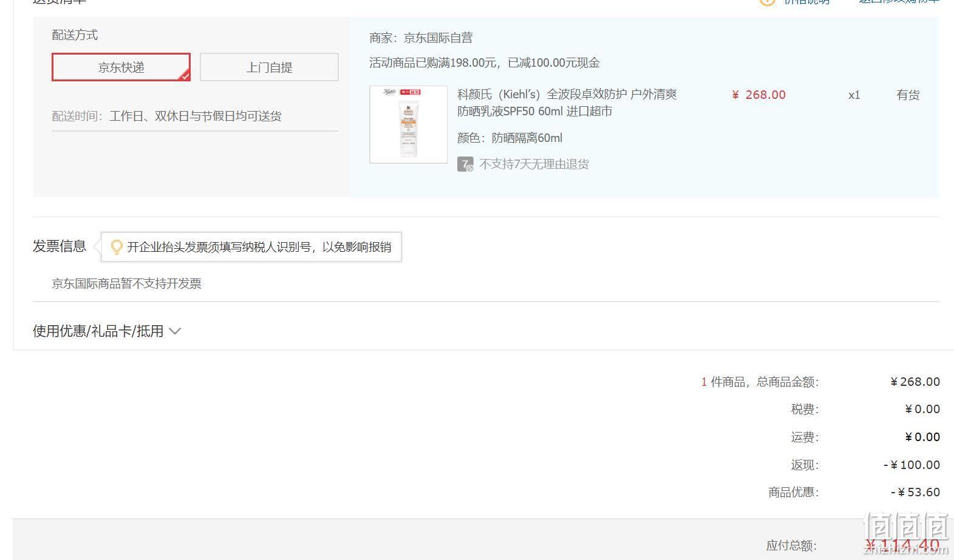Click 颜色：防晒隔离60ml specification text
The image size is (954, 560).
coord(509,138)
